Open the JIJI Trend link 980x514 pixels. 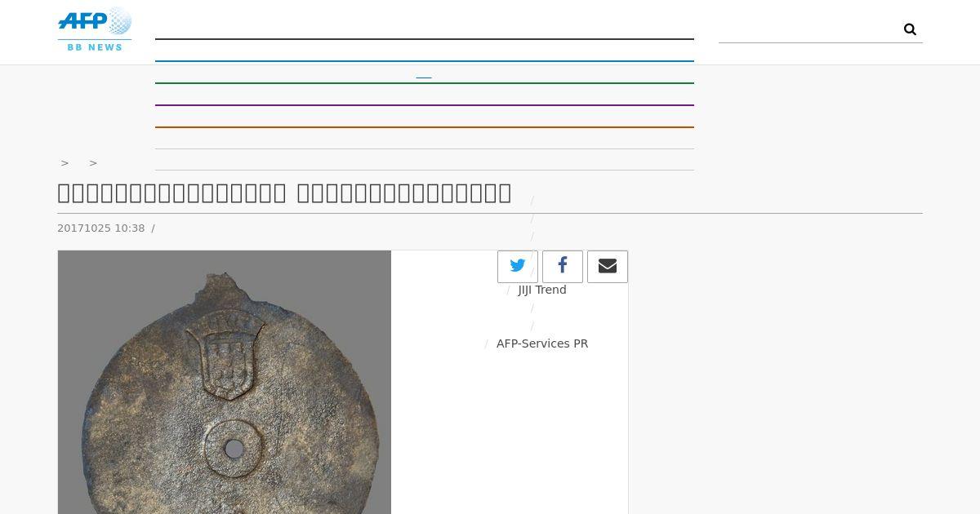tap(542, 290)
